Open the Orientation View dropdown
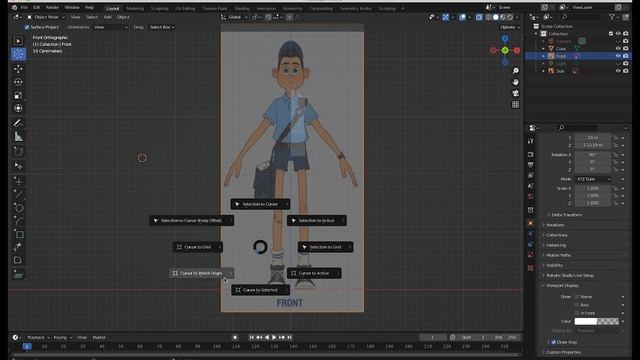The height and width of the screenshot is (360, 640). [111, 27]
